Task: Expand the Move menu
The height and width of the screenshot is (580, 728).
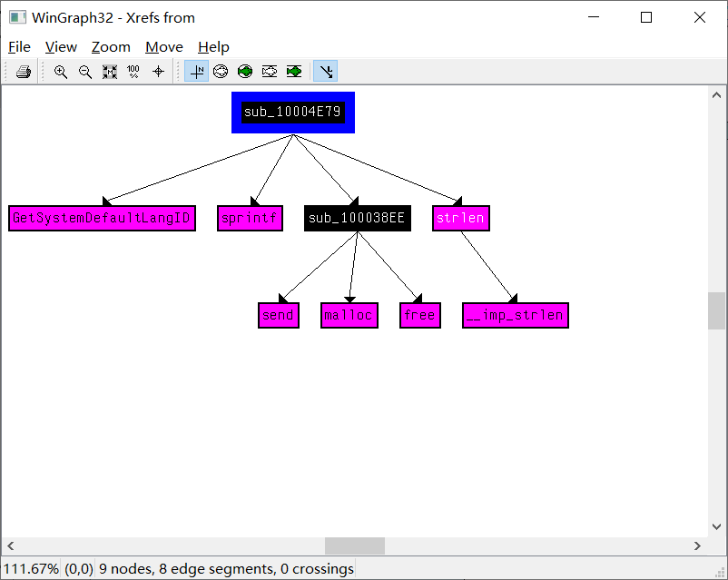Action: tap(164, 47)
